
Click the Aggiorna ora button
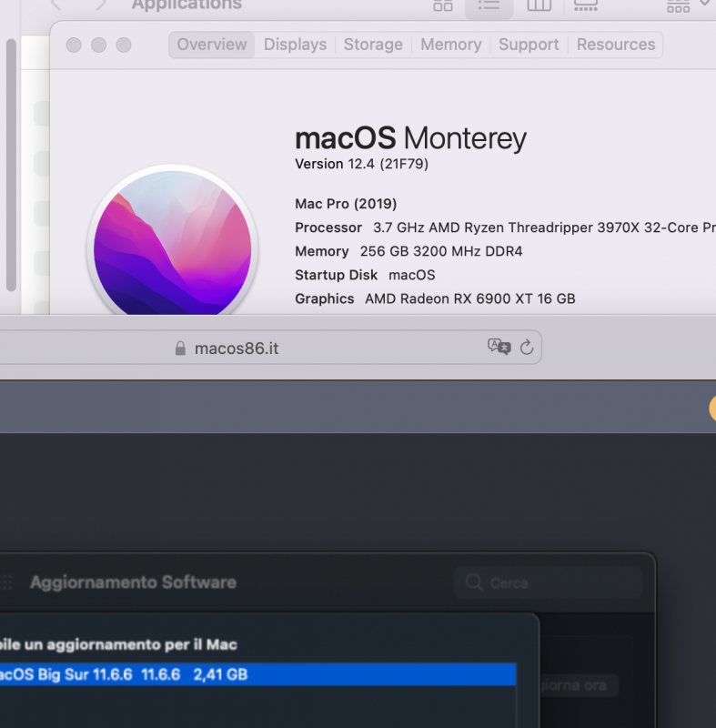[x=578, y=685]
